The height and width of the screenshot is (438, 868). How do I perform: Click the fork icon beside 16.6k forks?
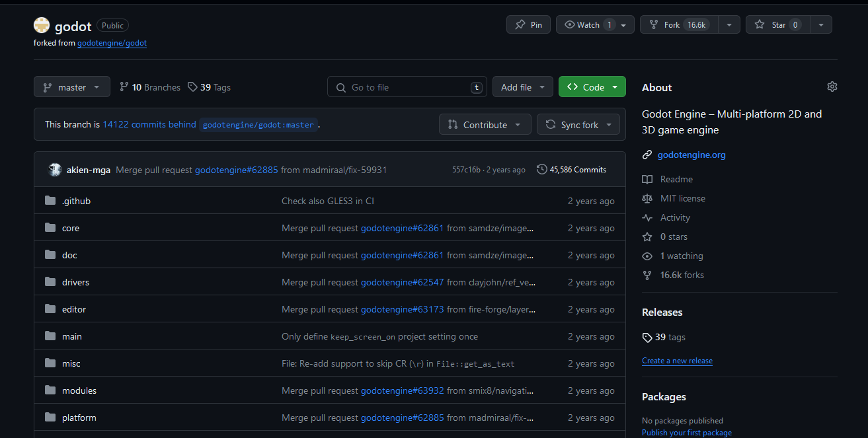pos(647,275)
